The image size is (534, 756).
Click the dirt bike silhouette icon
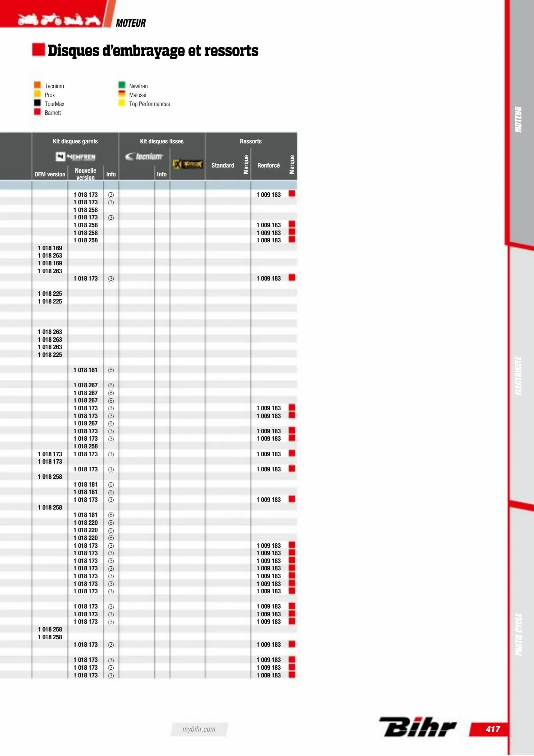point(51,19)
